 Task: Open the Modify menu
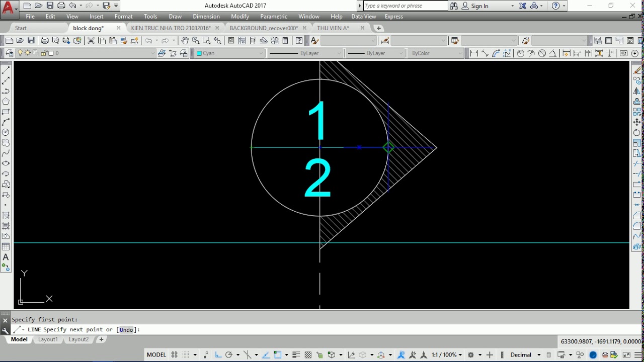point(240,17)
